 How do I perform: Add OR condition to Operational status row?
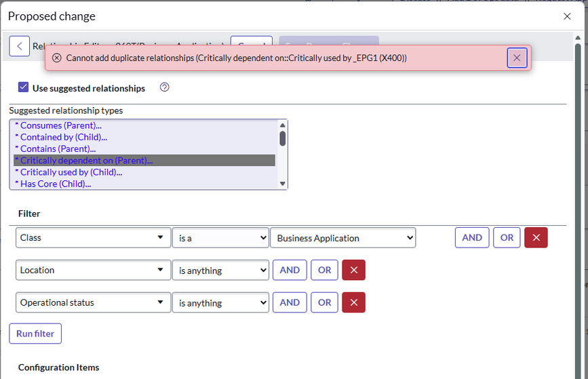coord(324,302)
